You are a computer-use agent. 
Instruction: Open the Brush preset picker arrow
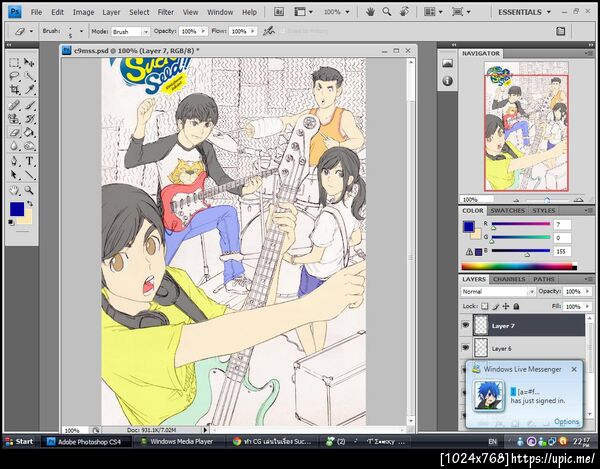click(x=81, y=31)
